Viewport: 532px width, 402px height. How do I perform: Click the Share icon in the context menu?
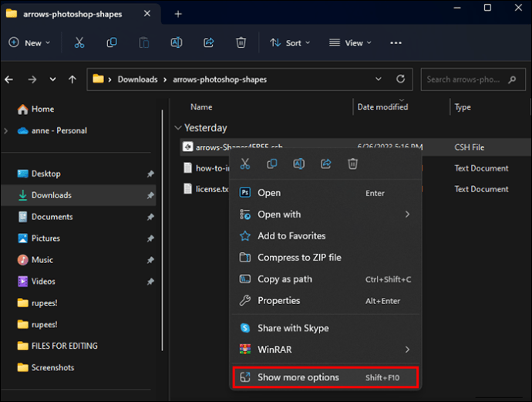tap(326, 164)
